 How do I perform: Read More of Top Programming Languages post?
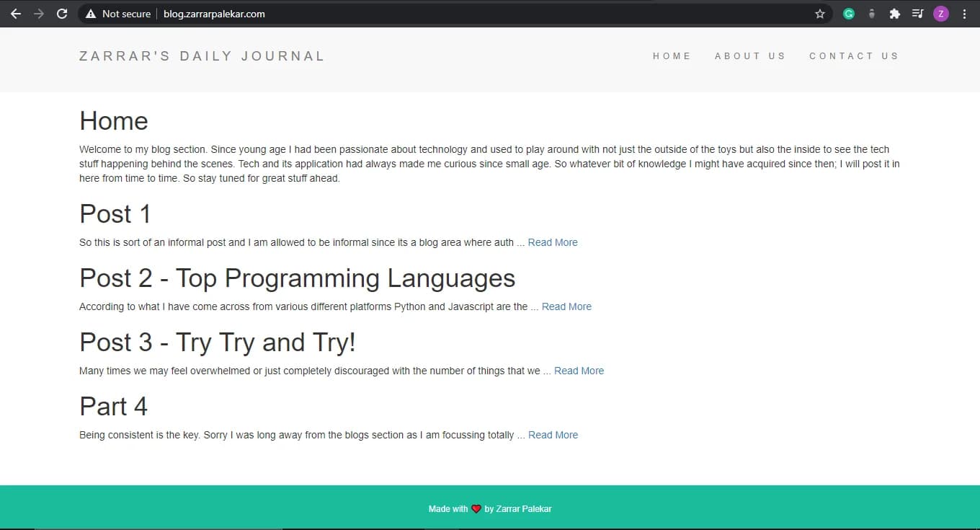pos(566,306)
